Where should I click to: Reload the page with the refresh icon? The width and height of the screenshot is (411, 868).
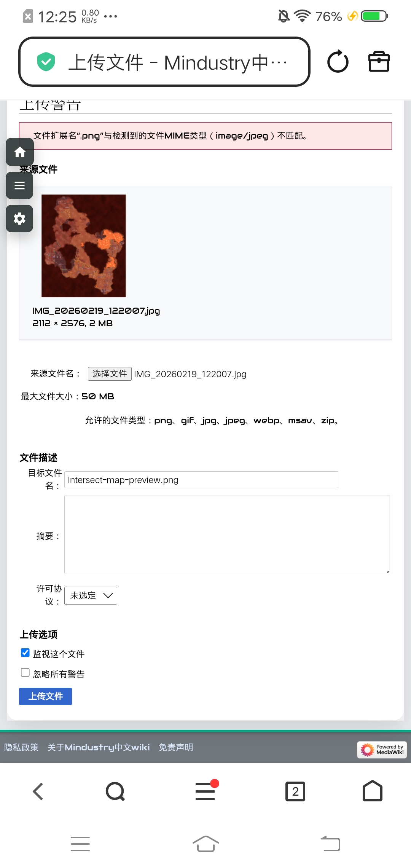[338, 62]
